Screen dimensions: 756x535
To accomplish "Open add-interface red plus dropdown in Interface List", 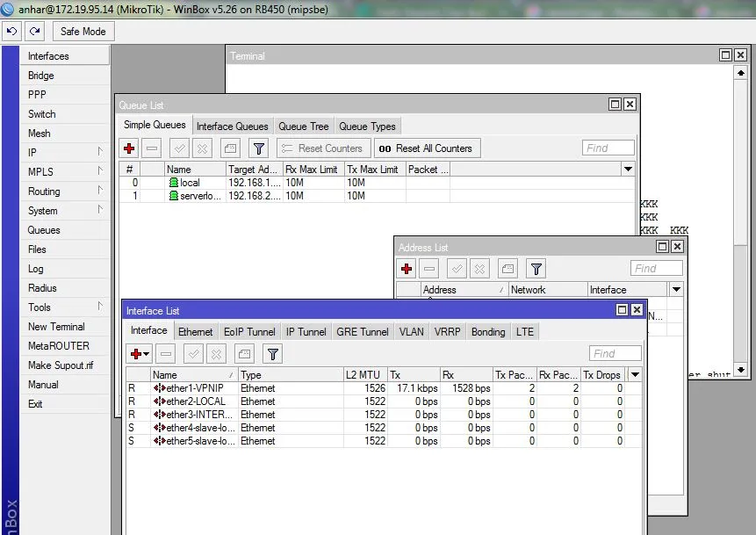I will [x=140, y=354].
